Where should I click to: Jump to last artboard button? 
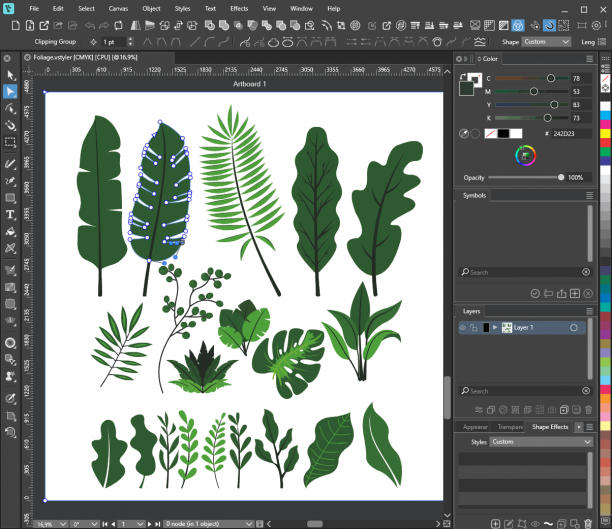(x=158, y=524)
